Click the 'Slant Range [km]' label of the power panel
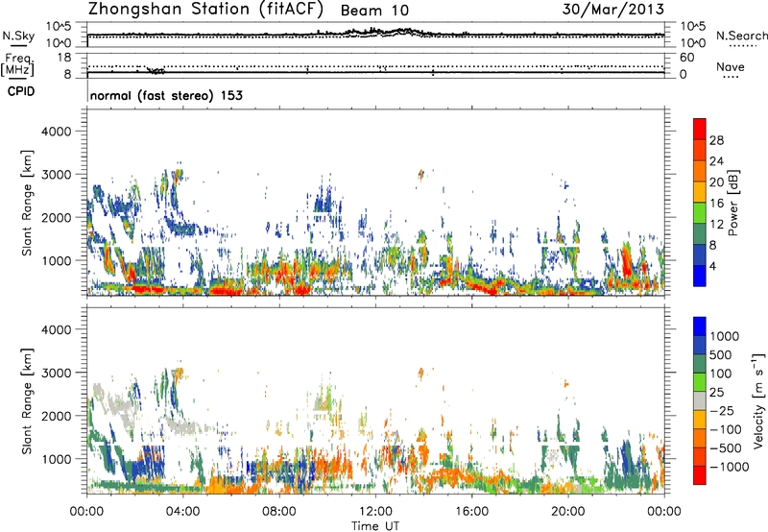768x532 pixels. coord(27,203)
